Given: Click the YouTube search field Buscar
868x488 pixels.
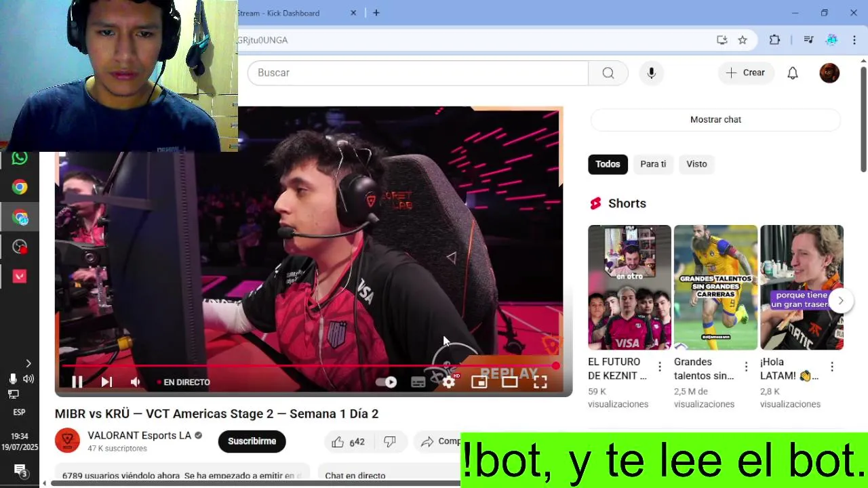Looking at the screenshot, I should click(418, 73).
